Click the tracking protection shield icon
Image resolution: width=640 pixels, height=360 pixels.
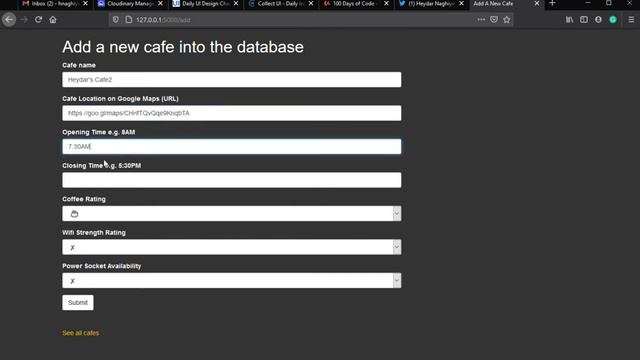point(116,20)
